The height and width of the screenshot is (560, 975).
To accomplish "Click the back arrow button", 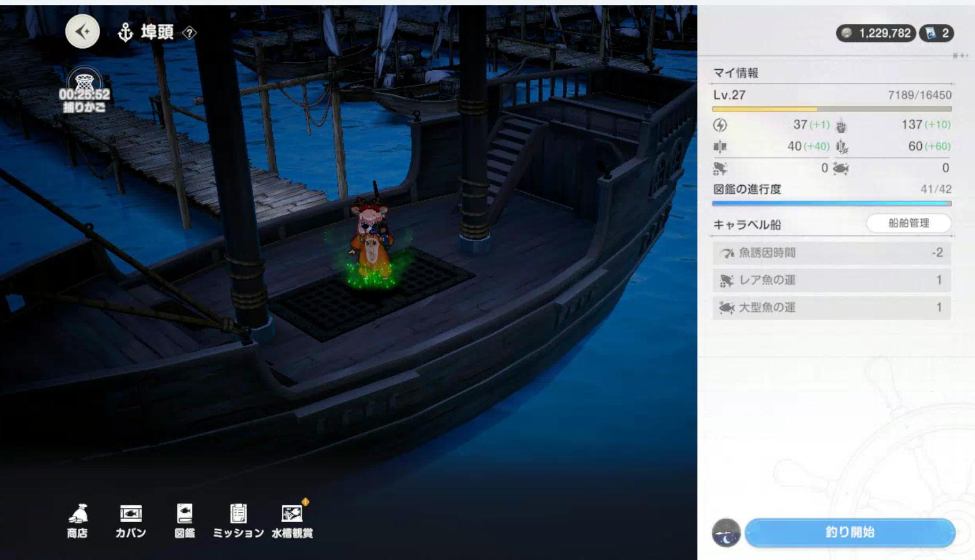I will pyautogui.click(x=83, y=32).
